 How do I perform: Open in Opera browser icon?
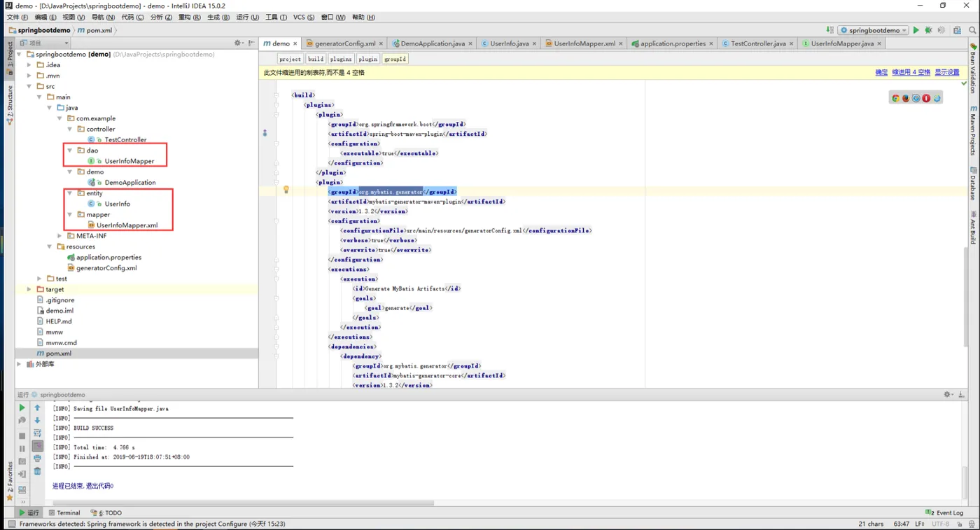click(926, 98)
